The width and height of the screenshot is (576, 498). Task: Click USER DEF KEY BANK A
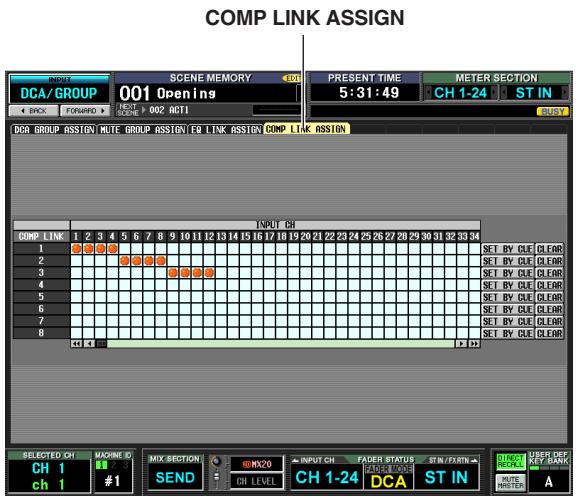pyautogui.click(x=548, y=481)
